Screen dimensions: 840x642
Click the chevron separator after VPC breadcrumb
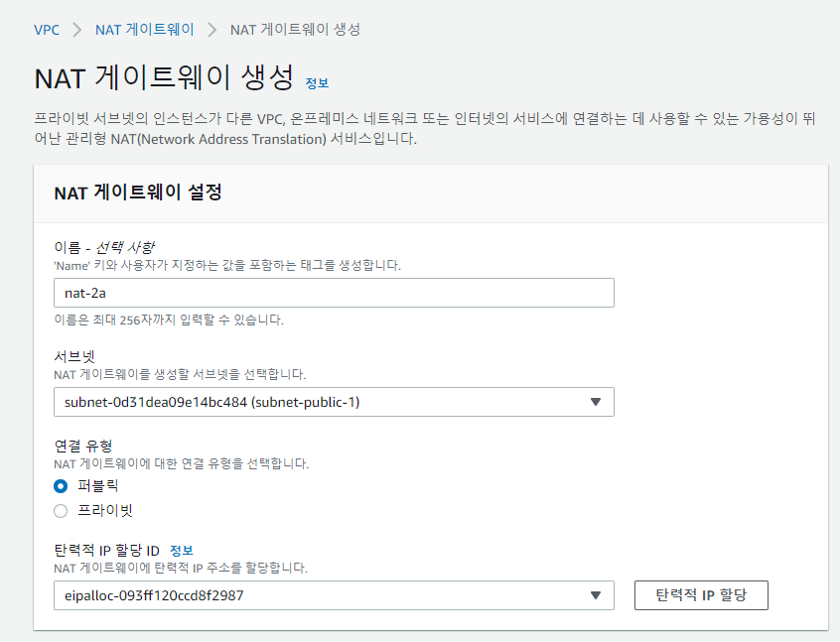point(77,30)
